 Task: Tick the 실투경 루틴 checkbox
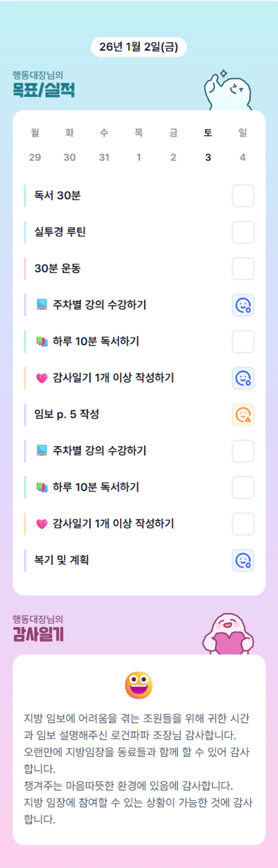(x=243, y=232)
